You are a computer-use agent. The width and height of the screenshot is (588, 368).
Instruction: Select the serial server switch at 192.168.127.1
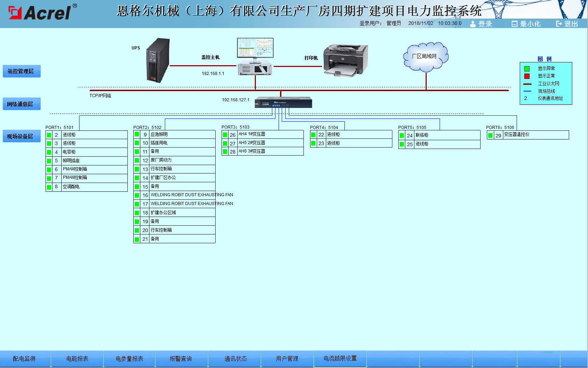point(283,102)
